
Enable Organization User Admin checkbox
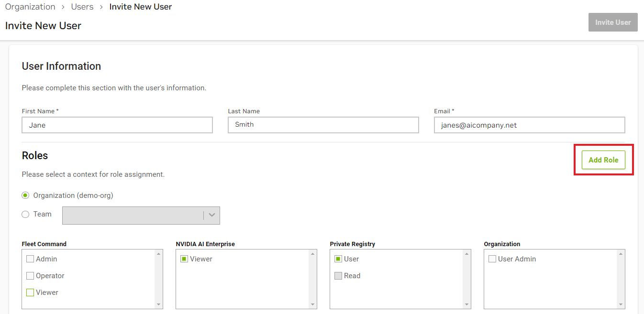tap(492, 259)
